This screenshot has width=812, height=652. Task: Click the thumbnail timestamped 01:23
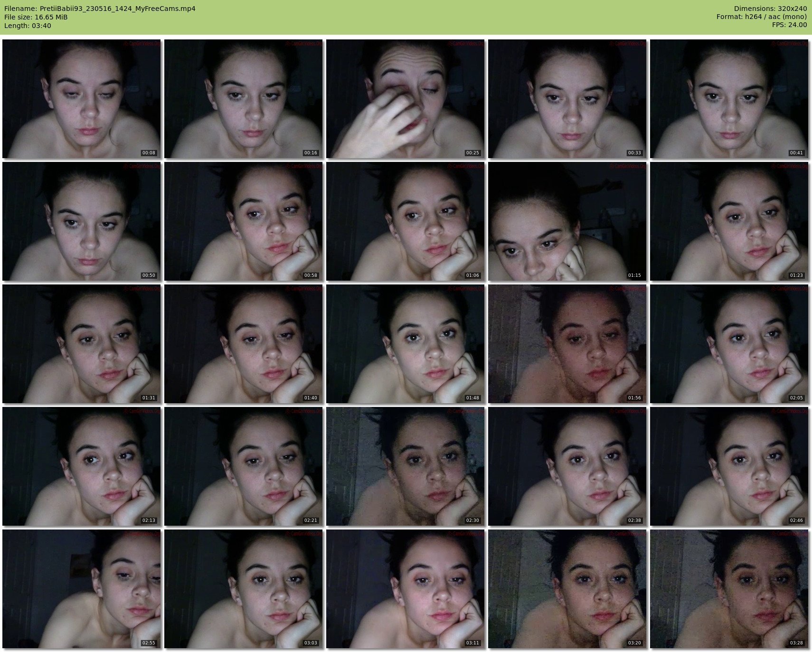[x=729, y=221]
